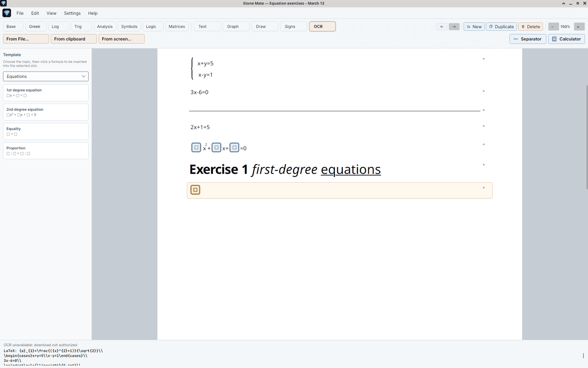588x368 pixels.
Task: Insert the 1st degree equation template
Action: pos(46,93)
